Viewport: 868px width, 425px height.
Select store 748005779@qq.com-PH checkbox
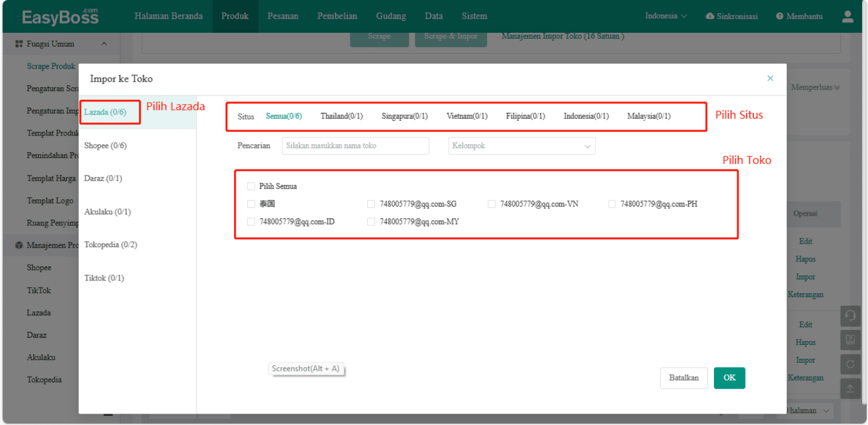point(612,204)
